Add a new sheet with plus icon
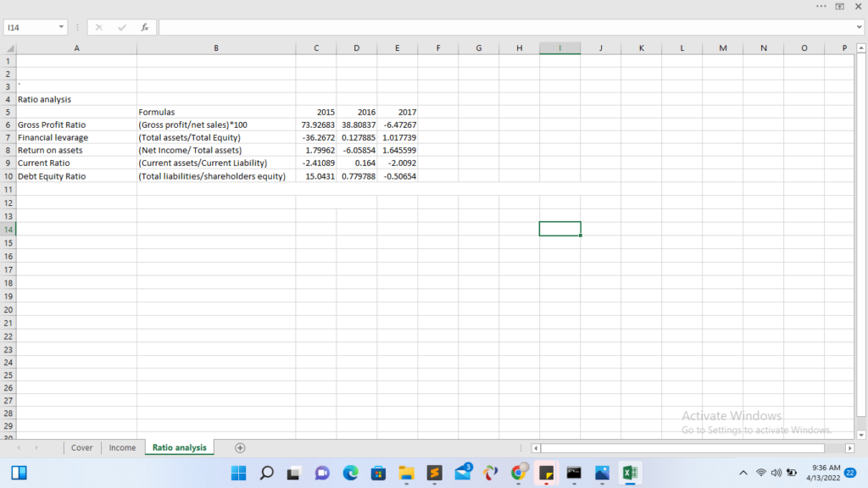Screen dimensions: 868x488 click(x=240, y=447)
